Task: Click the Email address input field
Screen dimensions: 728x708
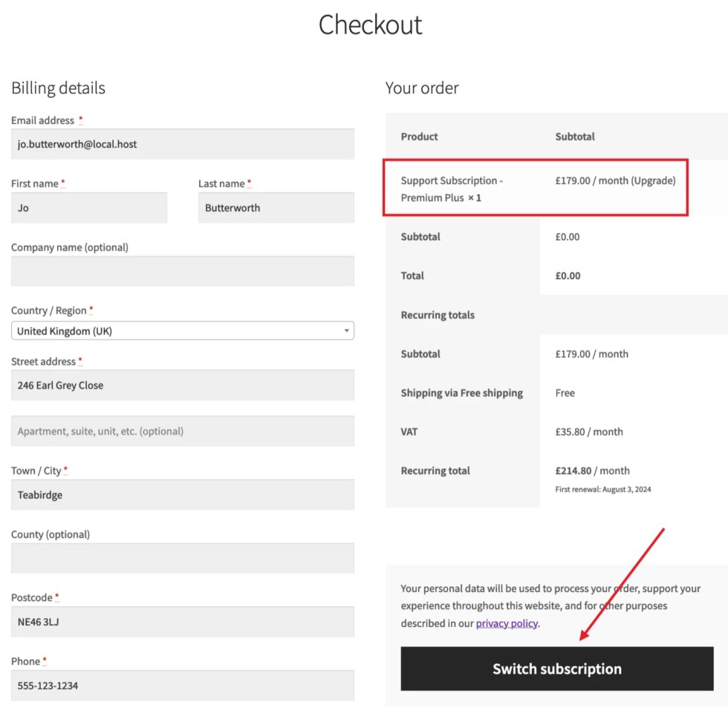Action: click(182, 144)
